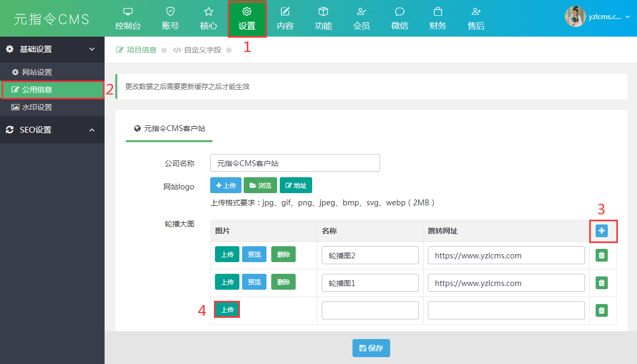This screenshot has width=637, height=364.
Task: Click the 轮播图2 name field
Action: 370,255
